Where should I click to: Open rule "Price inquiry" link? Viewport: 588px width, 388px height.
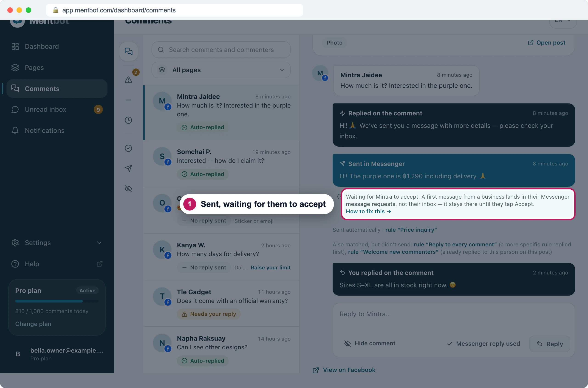point(411,230)
